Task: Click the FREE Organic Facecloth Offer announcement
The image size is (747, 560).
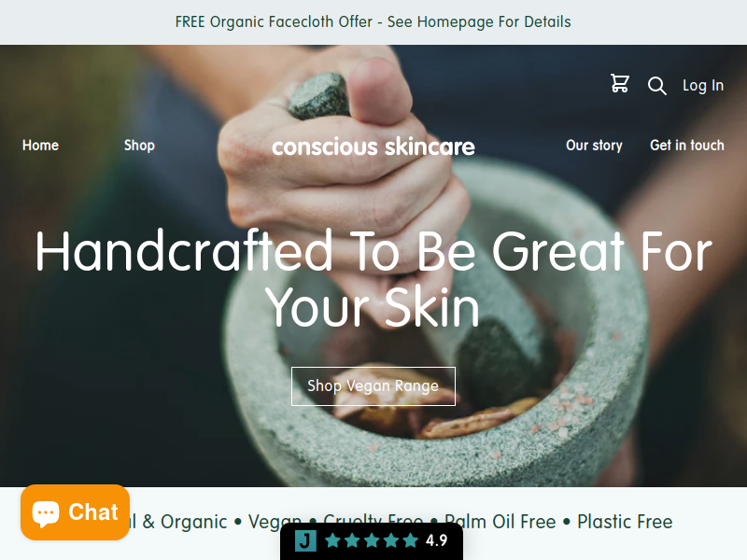Action: pos(373,21)
